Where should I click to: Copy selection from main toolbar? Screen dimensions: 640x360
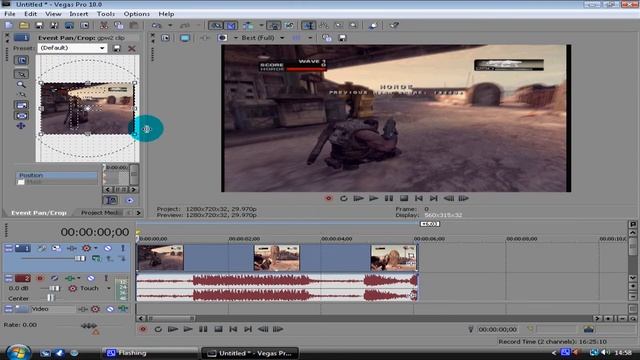pyautogui.click(x=119, y=25)
